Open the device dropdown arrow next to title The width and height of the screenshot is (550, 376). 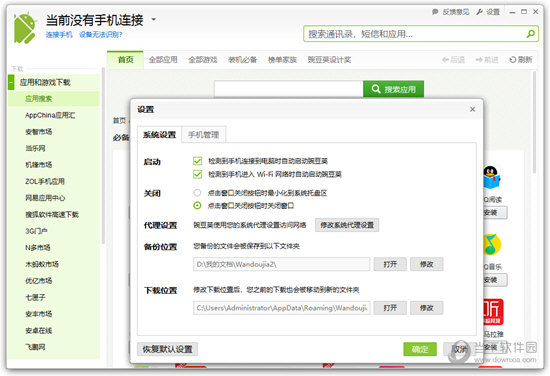pos(153,19)
